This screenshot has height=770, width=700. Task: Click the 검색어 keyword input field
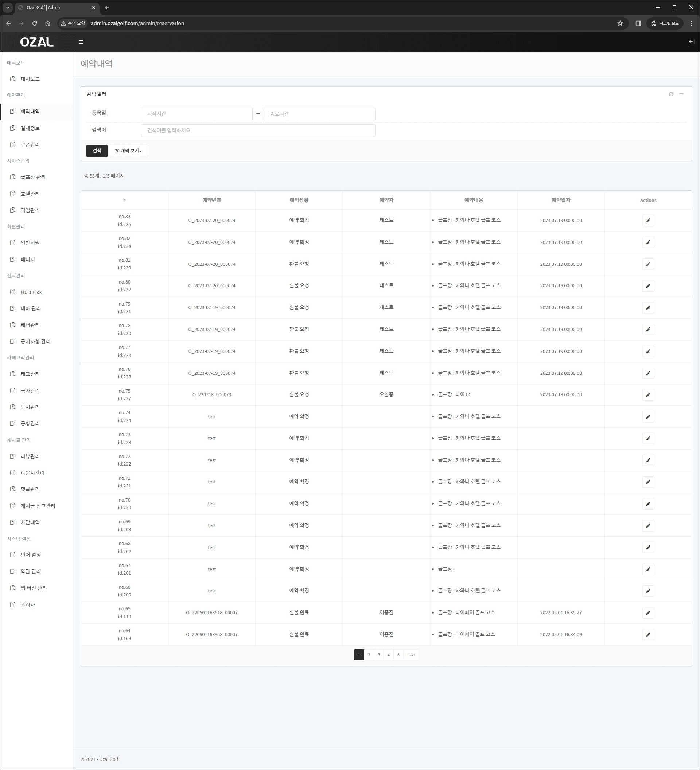click(258, 130)
